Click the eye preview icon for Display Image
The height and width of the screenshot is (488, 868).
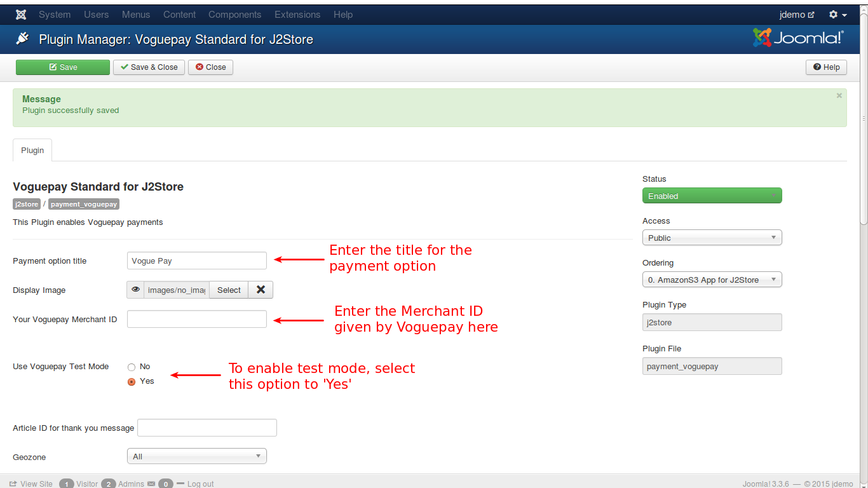pos(135,290)
